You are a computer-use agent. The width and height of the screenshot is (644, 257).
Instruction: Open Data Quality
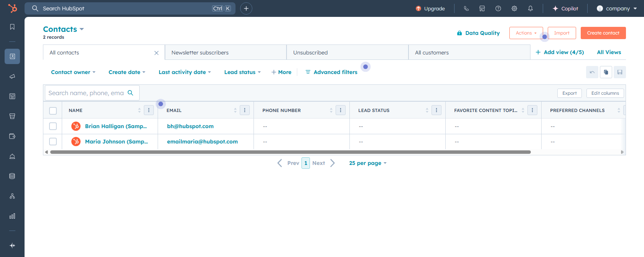tap(478, 33)
